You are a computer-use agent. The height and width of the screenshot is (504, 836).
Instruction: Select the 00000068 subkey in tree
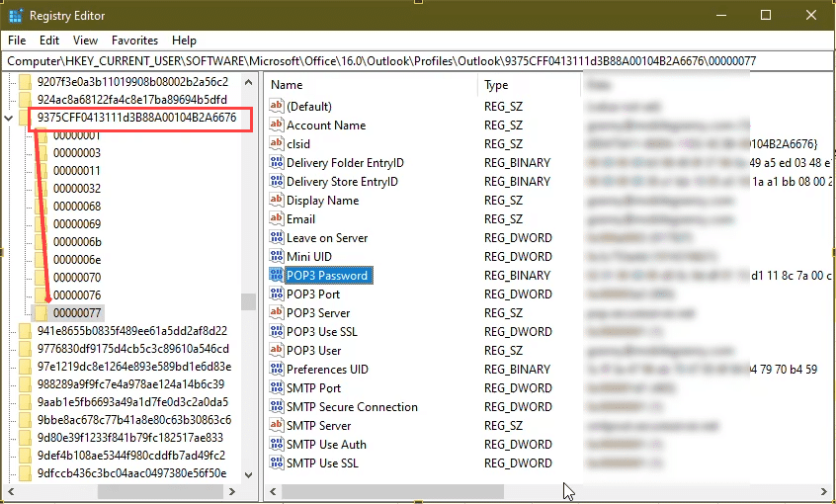point(77,207)
